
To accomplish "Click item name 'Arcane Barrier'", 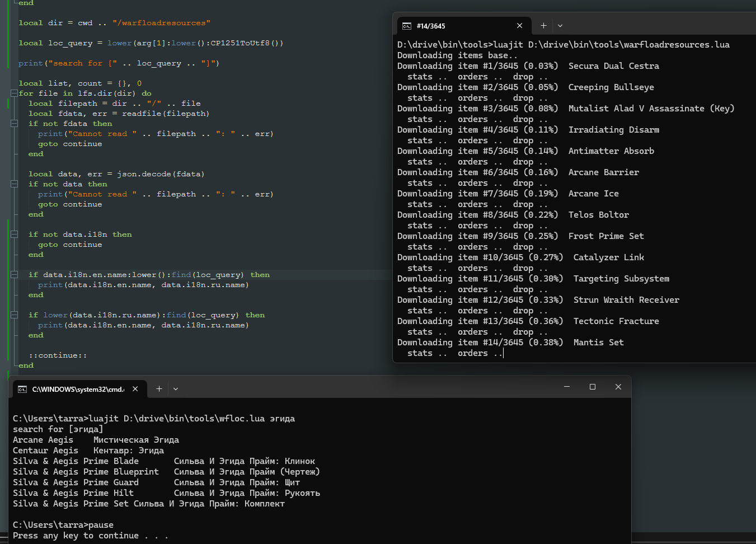I will click(x=604, y=172).
